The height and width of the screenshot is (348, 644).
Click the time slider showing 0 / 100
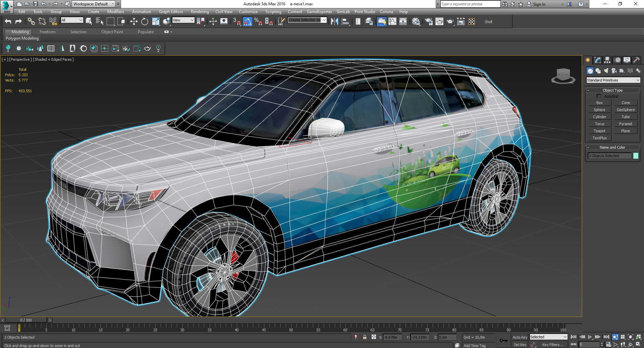(x=26, y=320)
